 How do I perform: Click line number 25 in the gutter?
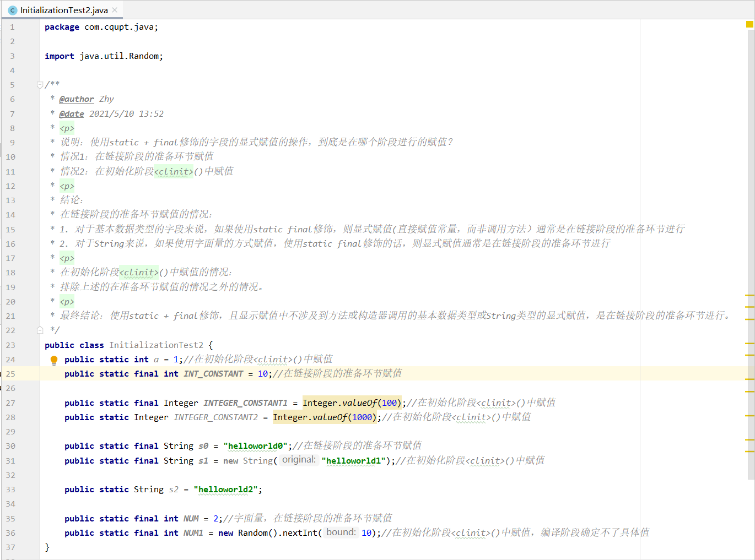click(10, 374)
